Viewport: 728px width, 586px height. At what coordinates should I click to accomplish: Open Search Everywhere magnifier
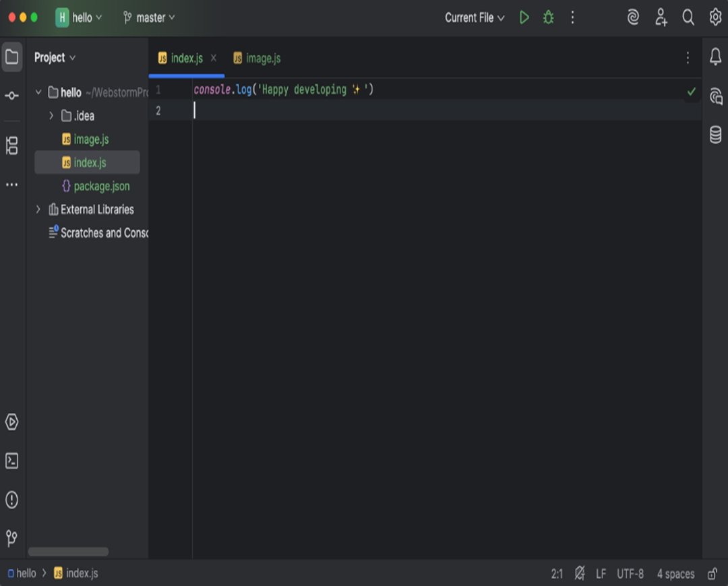688,18
